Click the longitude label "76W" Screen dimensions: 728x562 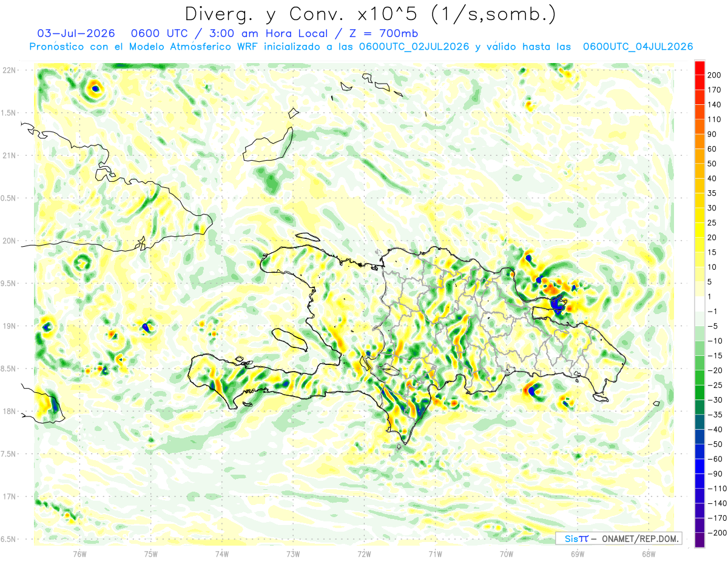click(x=79, y=554)
